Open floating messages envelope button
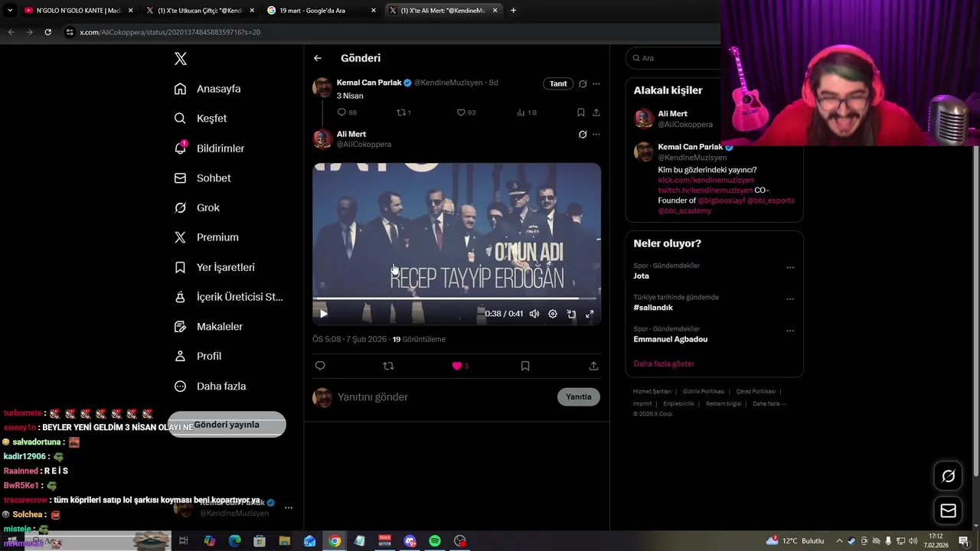Screen dimensions: 980x551 pos(948,510)
